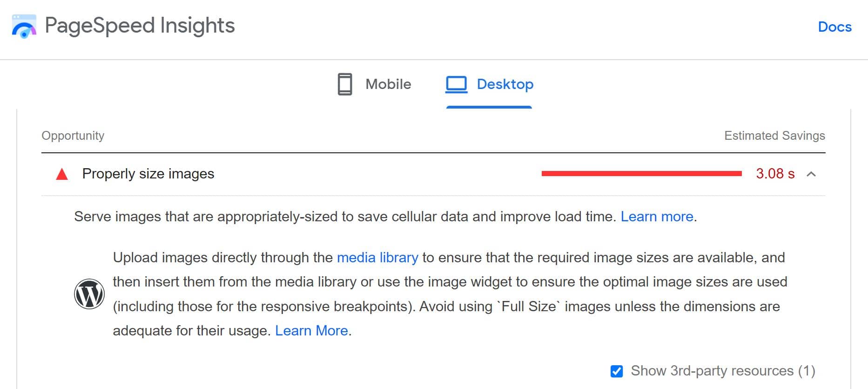Screen dimensions: 868x389
Task: Click the PageSpeed Insights title text
Action: point(140,26)
